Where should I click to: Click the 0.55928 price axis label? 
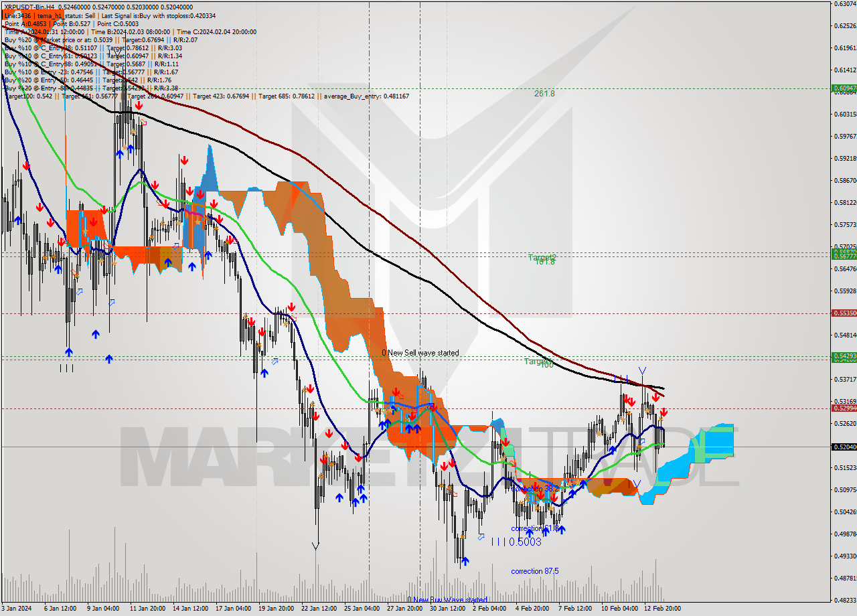coord(845,291)
